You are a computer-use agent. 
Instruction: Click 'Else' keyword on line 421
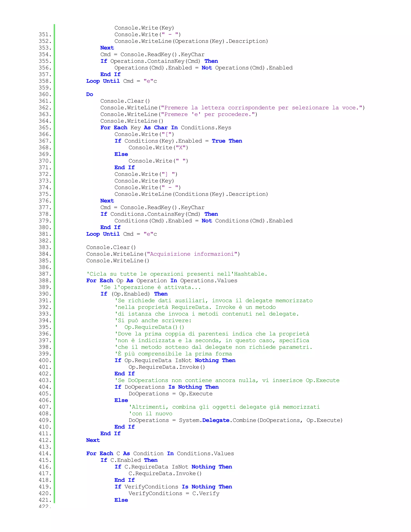click(121, 500)
